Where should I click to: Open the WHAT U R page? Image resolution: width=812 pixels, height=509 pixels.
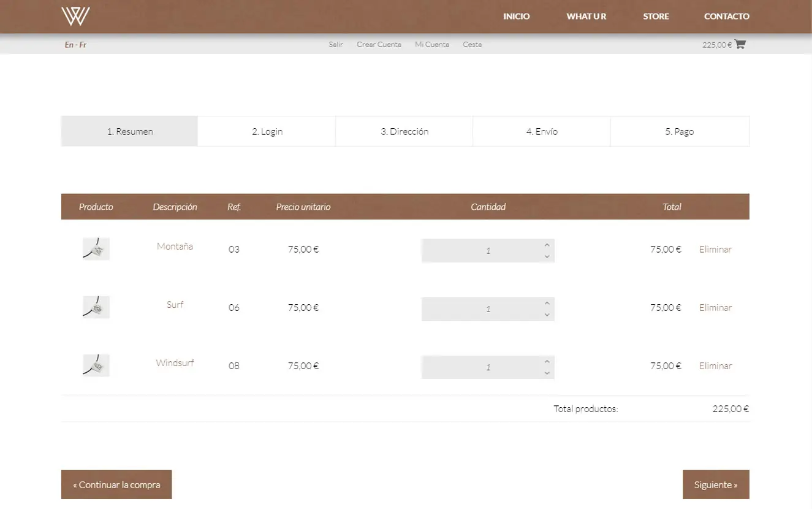586,17
